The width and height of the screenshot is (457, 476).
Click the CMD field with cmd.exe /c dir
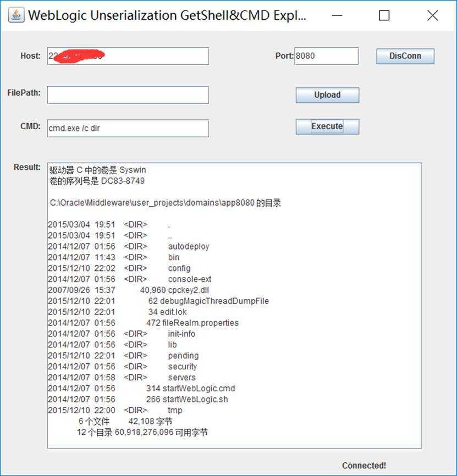[128, 128]
